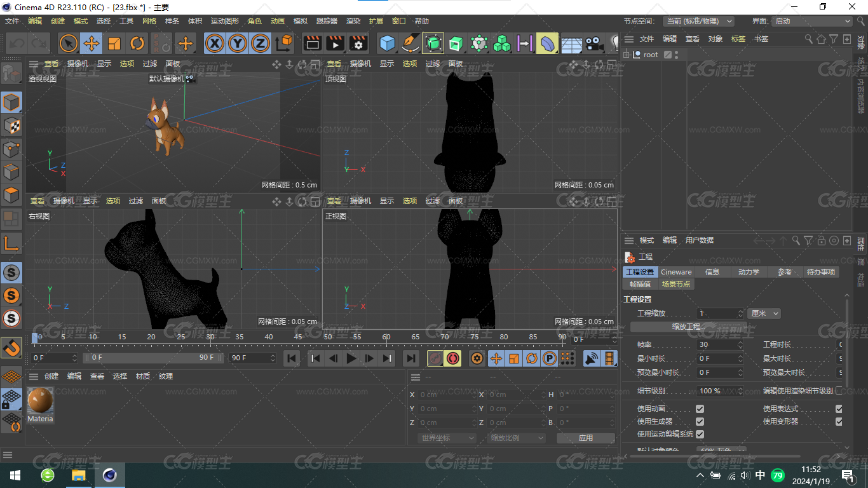The image size is (868, 488).
Task: Click the Axis L-shaped icon
Action: pyautogui.click(x=11, y=243)
